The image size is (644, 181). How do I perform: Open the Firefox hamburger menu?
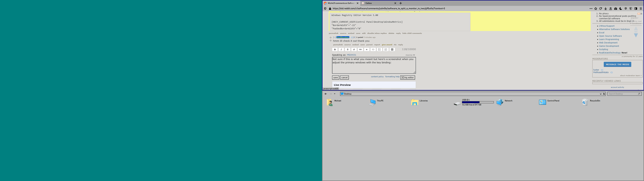coord(641,9)
